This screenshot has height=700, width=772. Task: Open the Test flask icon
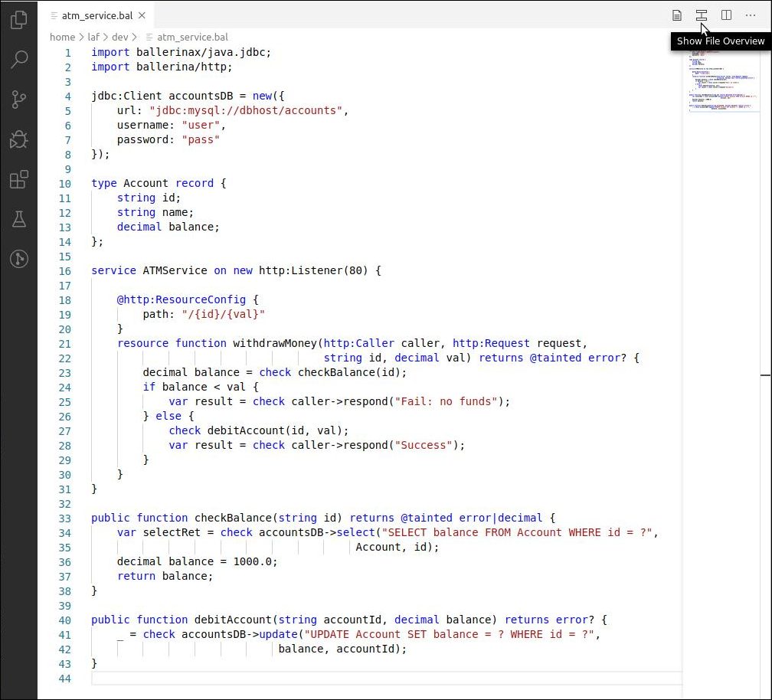click(x=19, y=219)
